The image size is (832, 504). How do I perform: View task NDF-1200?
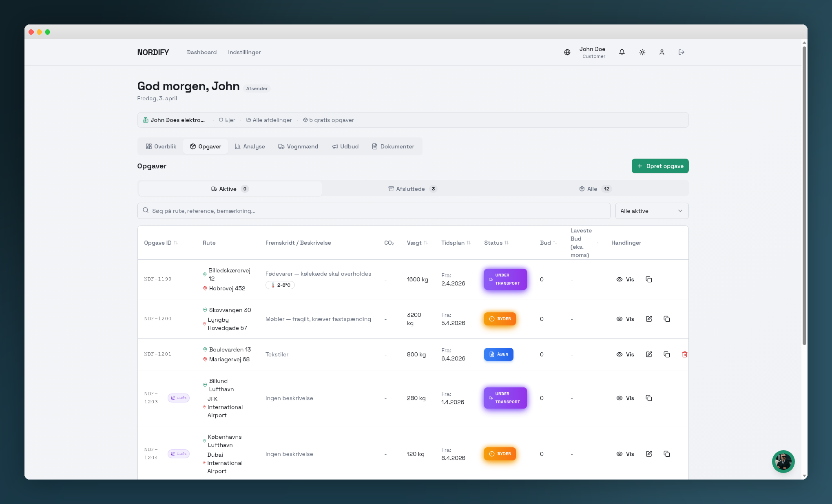(625, 319)
